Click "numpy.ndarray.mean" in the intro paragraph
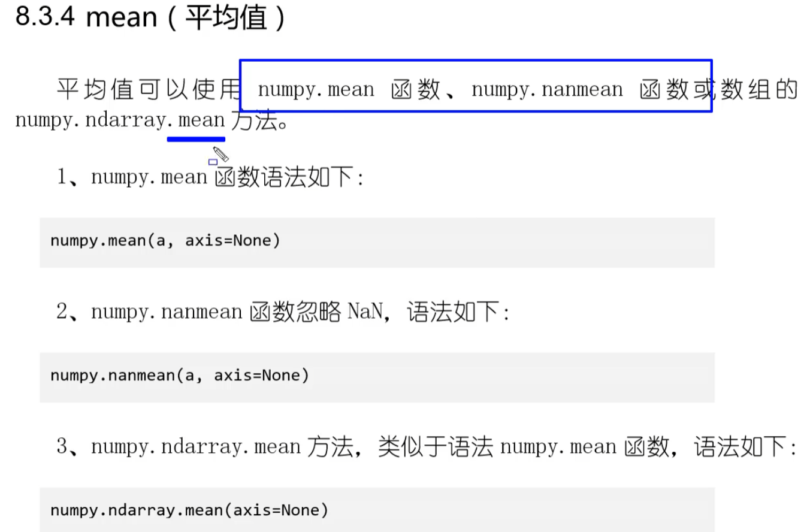Viewport: 810px width, 532px height. 120,120
